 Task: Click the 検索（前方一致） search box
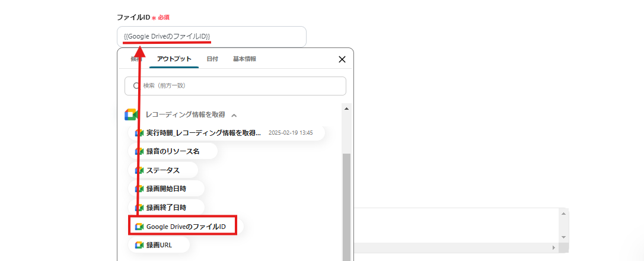click(235, 86)
